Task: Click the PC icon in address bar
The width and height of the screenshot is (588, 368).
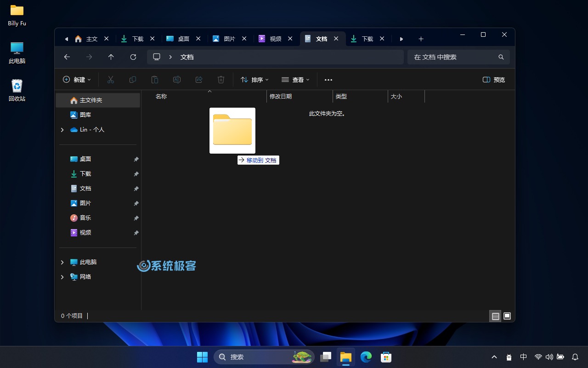Action: [x=157, y=57]
